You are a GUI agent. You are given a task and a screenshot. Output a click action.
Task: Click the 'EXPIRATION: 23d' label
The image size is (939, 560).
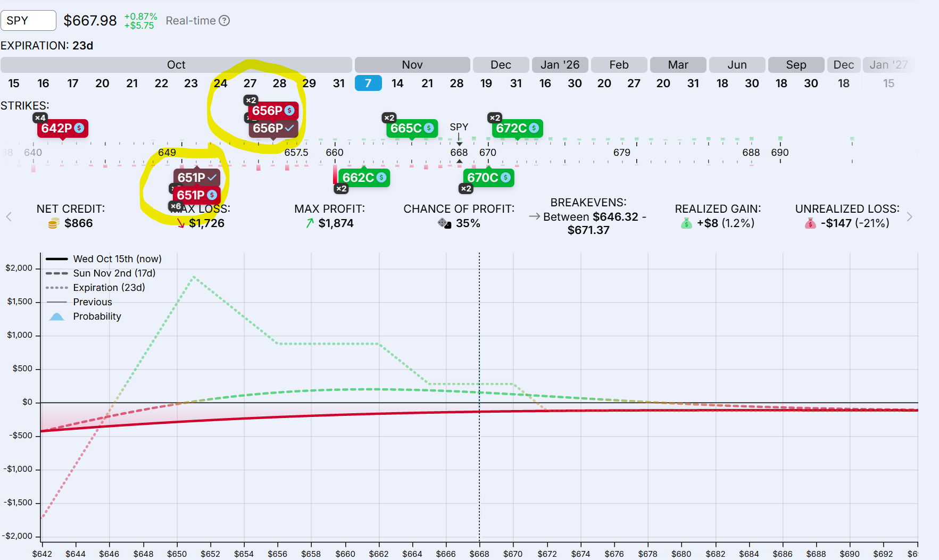47,46
